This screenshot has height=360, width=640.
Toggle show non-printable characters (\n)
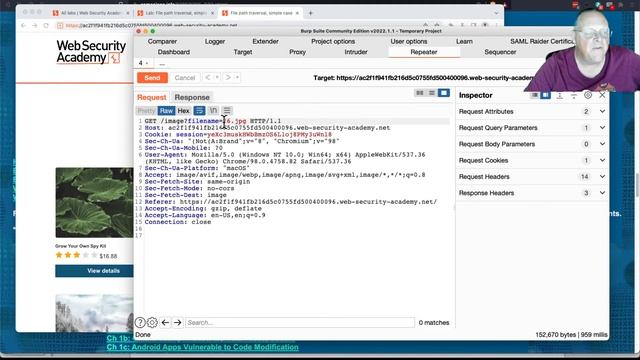tap(213, 111)
